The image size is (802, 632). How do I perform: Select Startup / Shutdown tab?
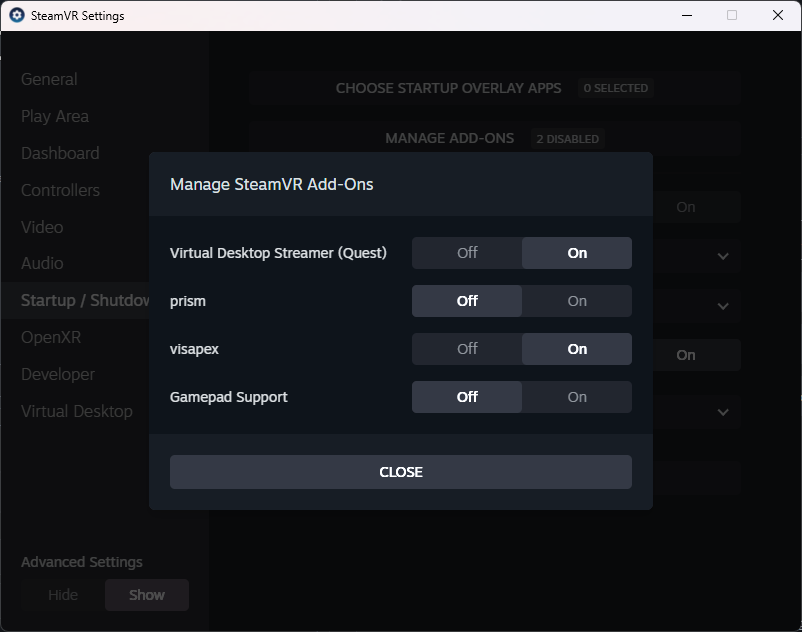click(75, 300)
